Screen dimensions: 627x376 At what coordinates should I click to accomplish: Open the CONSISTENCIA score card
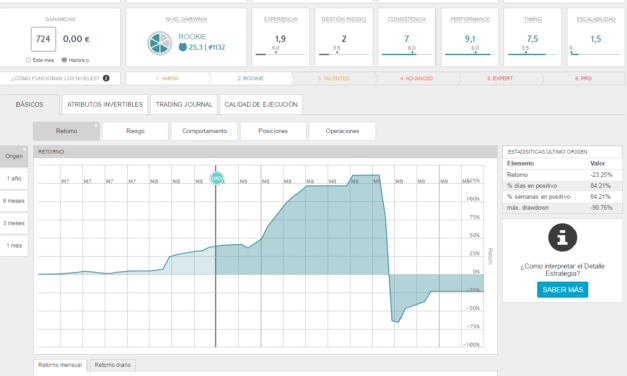point(407,37)
